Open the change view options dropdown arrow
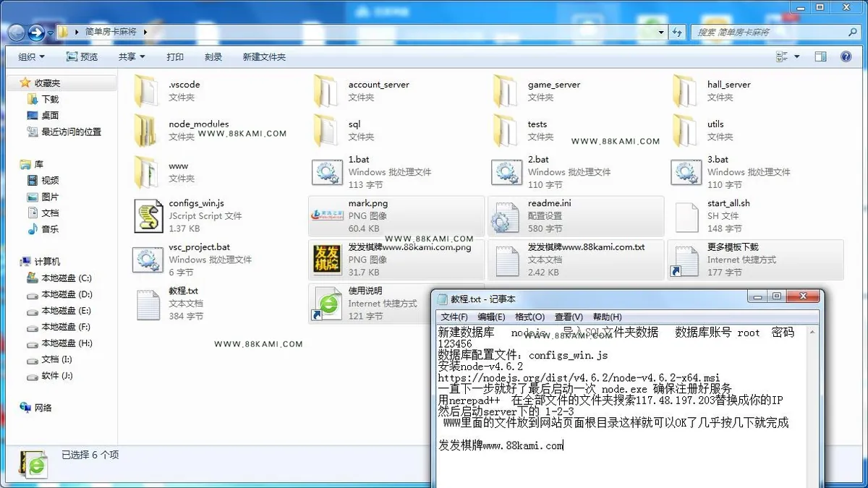The width and height of the screenshot is (868, 488). tap(797, 56)
